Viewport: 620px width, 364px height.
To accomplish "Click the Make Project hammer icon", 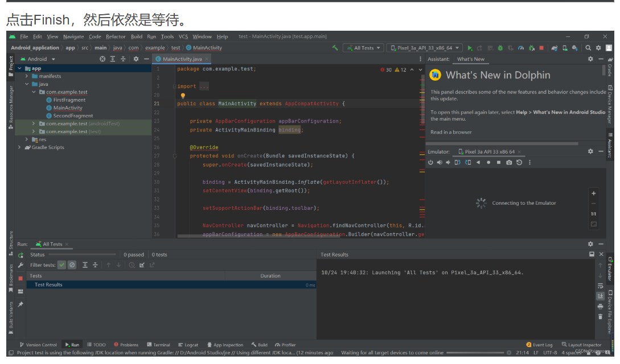I will click(x=335, y=48).
